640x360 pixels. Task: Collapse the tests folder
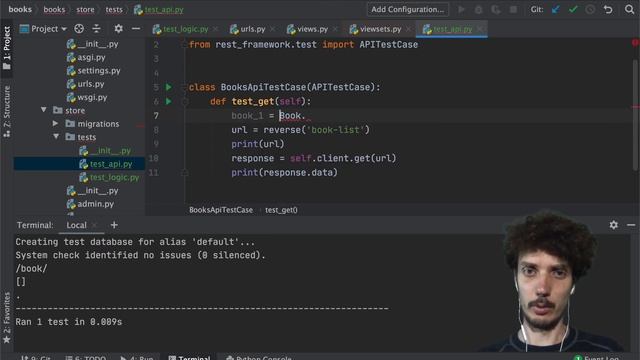click(x=56, y=137)
